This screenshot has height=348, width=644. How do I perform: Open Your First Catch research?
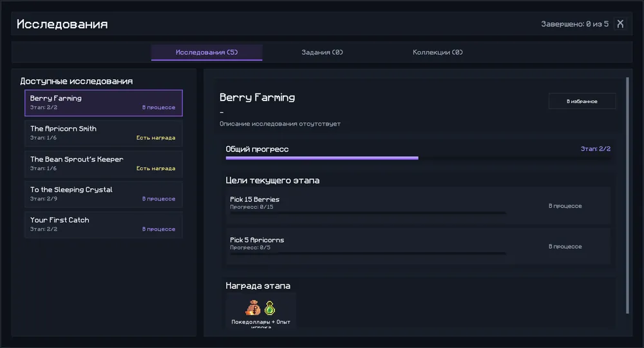pyautogui.click(x=104, y=225)
